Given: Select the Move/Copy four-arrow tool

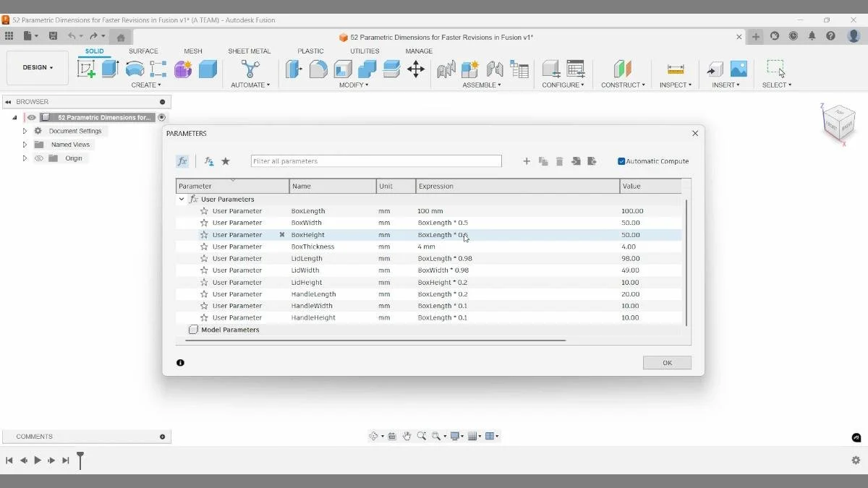Looking at the screenshot, I should click(416, 68).
